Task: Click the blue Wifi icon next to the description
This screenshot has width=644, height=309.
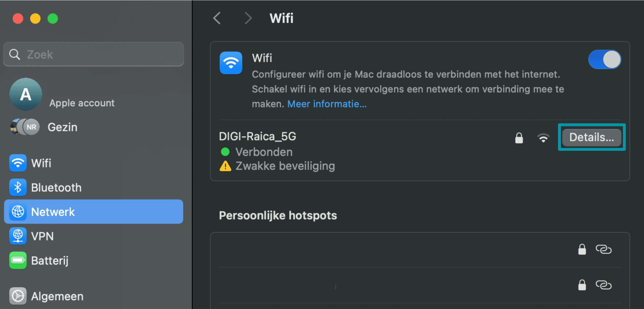Action: click(x=231, y=63)
